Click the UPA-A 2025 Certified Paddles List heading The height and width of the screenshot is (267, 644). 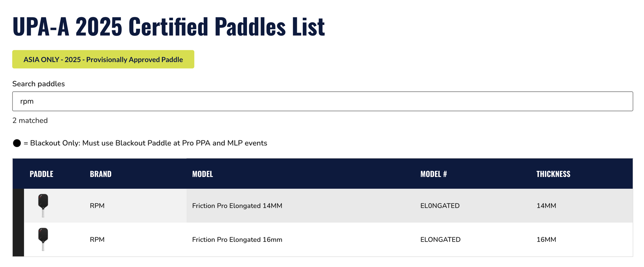tap(168, 26)
